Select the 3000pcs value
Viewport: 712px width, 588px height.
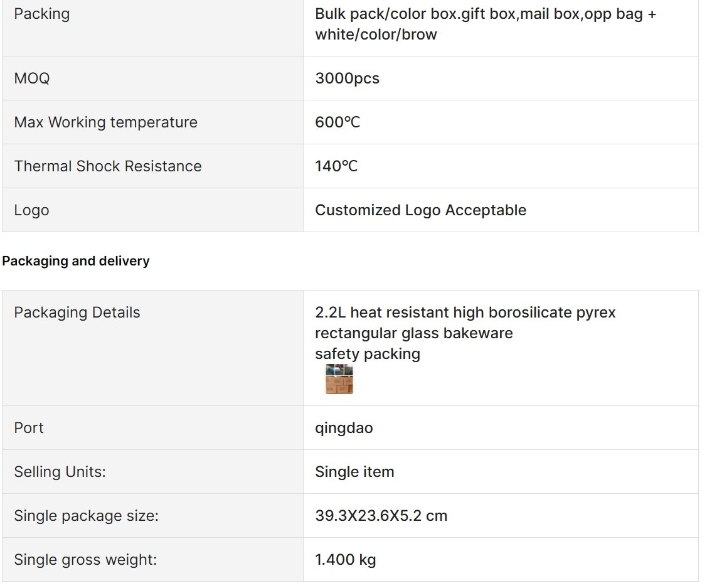(347, 78)
